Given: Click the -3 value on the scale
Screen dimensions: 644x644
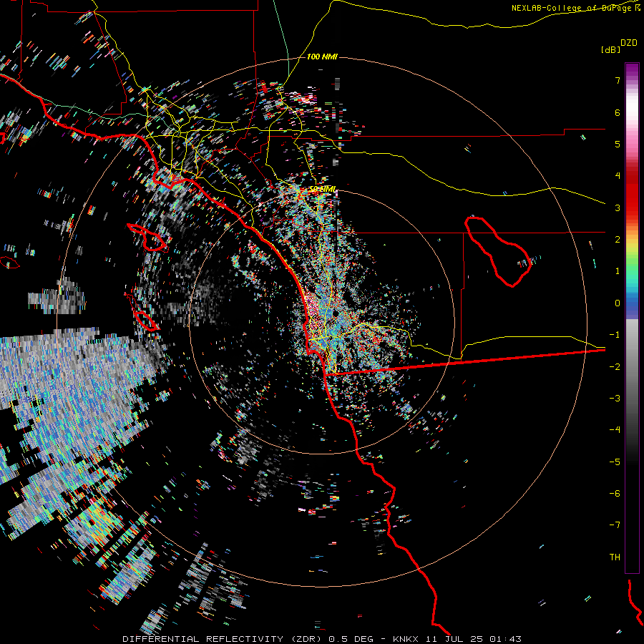Looking at the screenshot, I should coord(615,399).
